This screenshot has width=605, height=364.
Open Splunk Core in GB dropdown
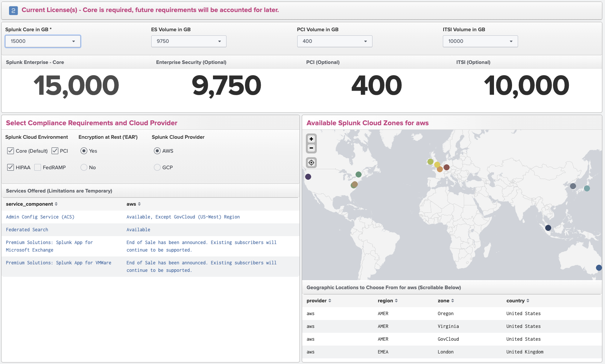tap(43, 41)
